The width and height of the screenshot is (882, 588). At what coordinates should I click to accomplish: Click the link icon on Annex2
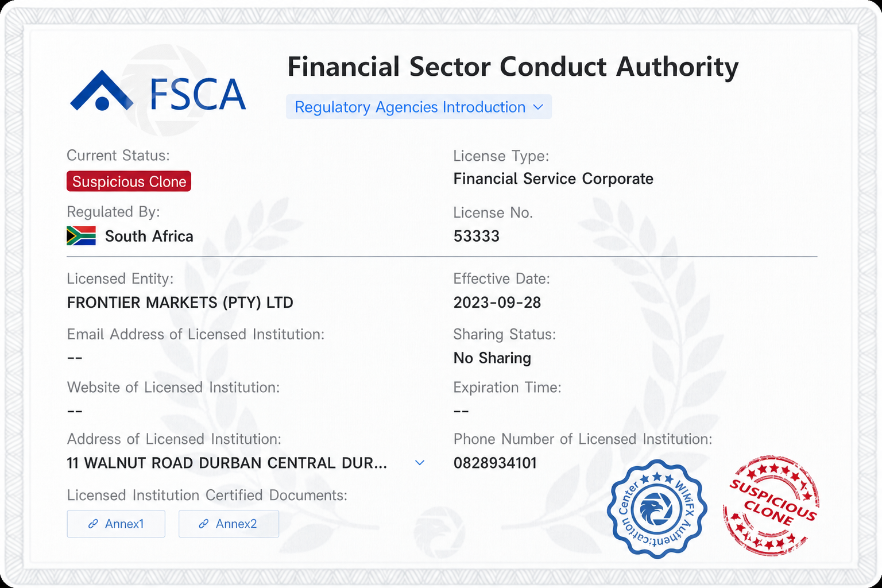(x=203, y=524)
